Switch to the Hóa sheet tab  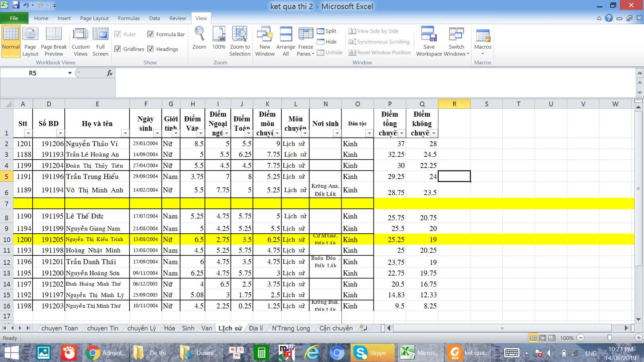169,328
